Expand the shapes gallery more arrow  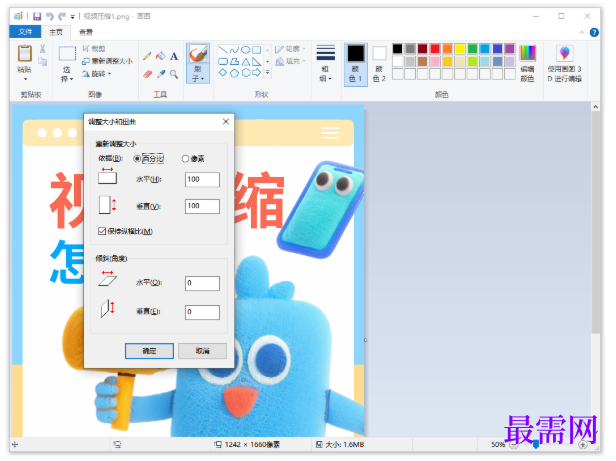pyautogui.click(x=268, y=72)
